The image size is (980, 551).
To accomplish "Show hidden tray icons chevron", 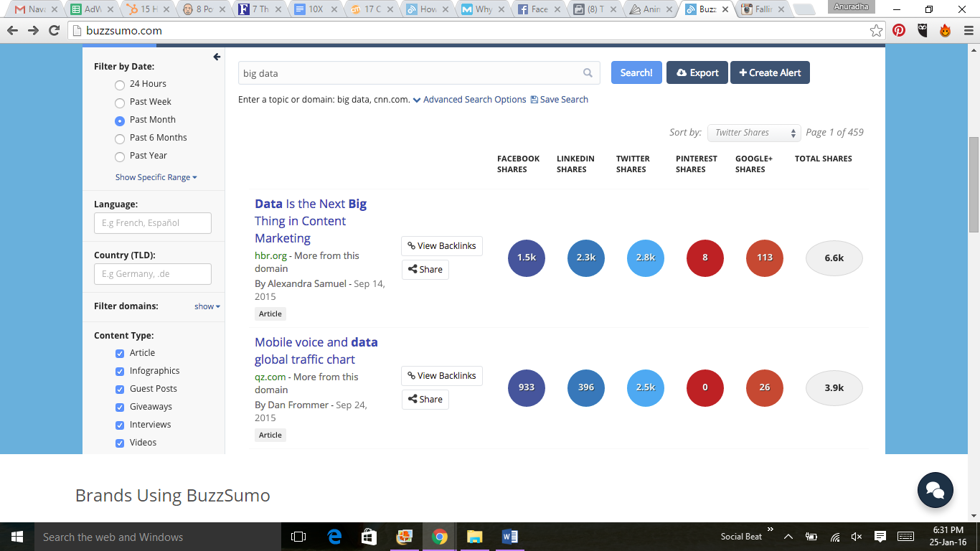I will tap(788, 537).
